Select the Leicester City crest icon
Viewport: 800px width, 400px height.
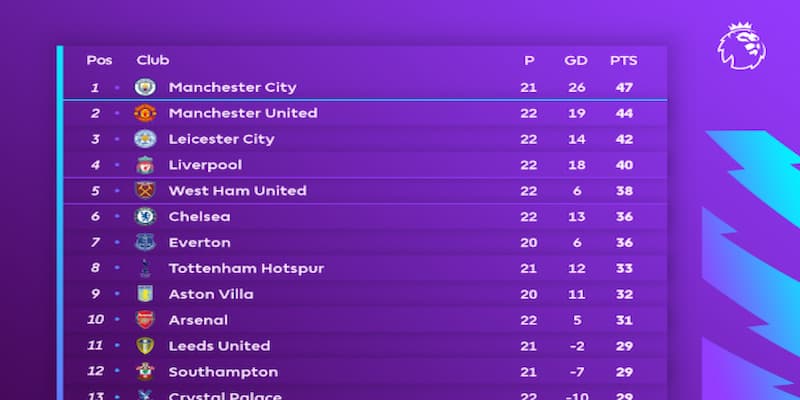[x=145, y=139]
